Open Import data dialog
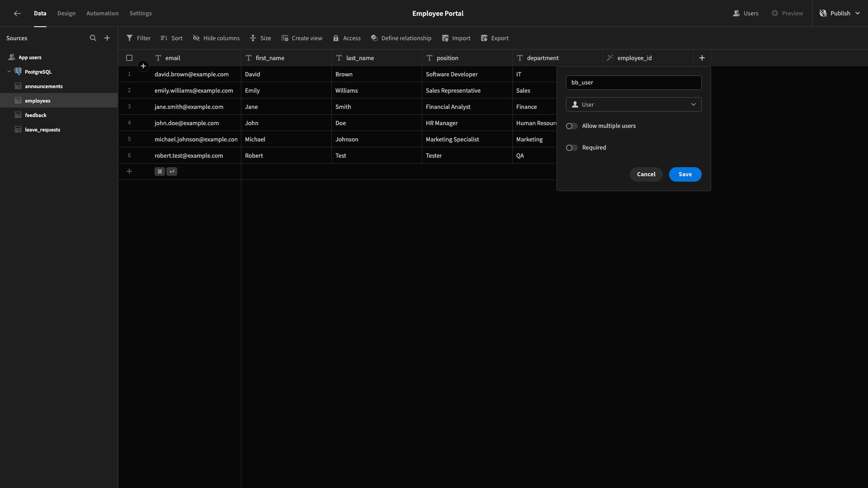Image resolution: width=868 pixels, height=488 pixels. 456,38
